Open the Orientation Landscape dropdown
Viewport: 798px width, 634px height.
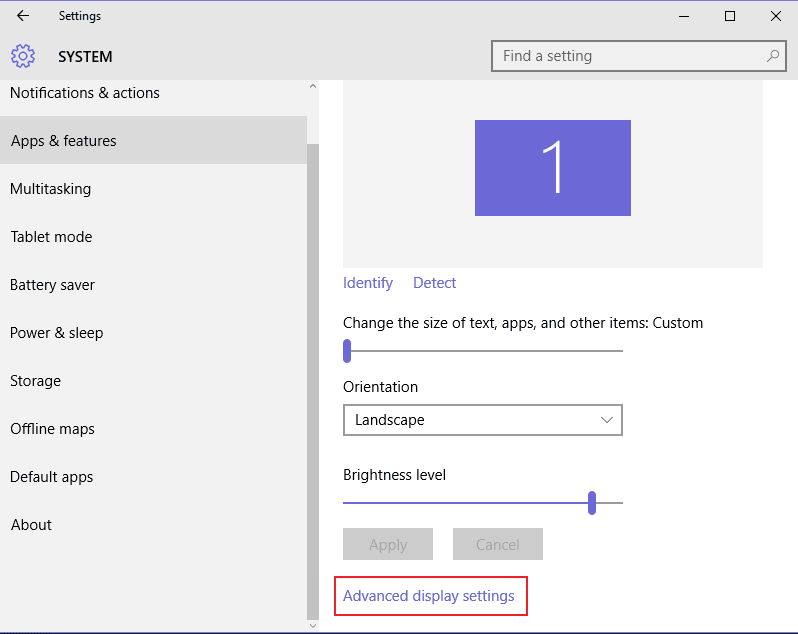click(482, 420)
